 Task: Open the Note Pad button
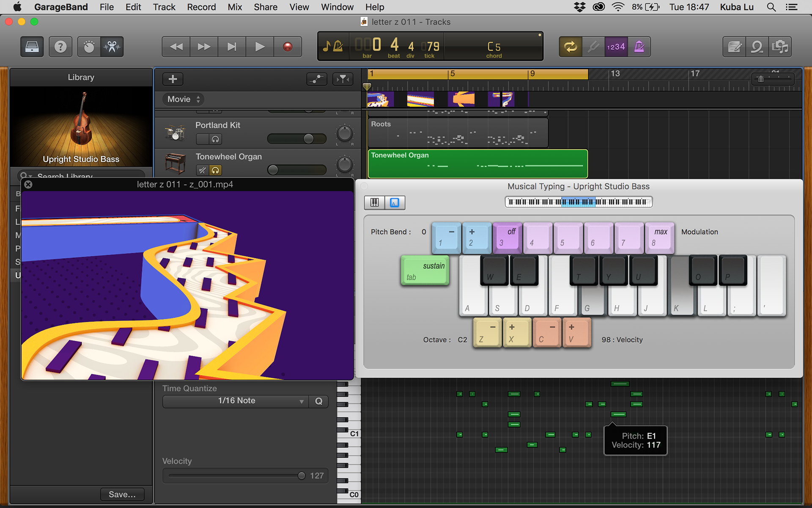coord(734,47)
